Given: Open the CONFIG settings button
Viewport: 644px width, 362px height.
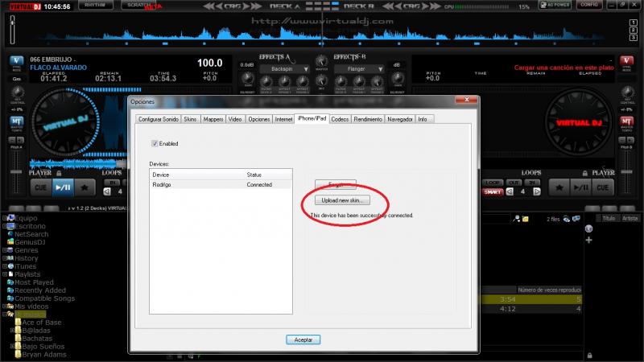Looking at the screenshot, I should 589,6.
